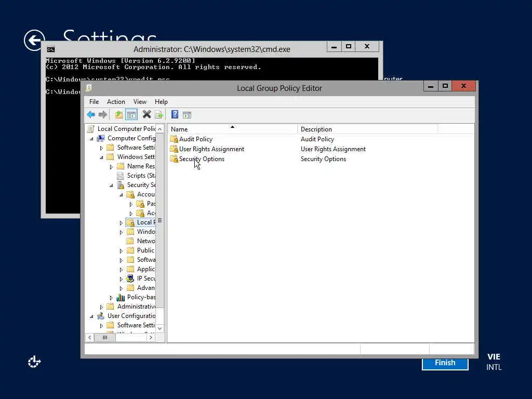Collapse Windows Settings node
The image size is (532, 399).
click(x=101, y=157)
